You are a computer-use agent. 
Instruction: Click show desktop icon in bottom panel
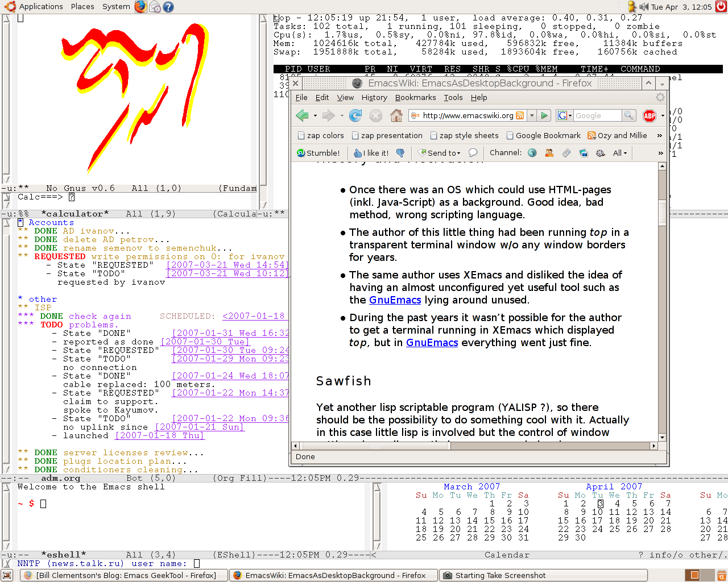point(7,575)
